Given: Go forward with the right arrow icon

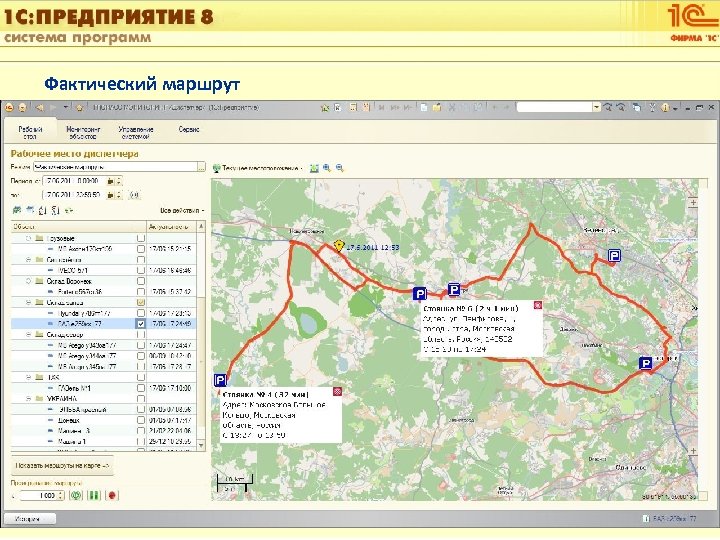Looking at the screenshot, I should [x=53, y=108].
